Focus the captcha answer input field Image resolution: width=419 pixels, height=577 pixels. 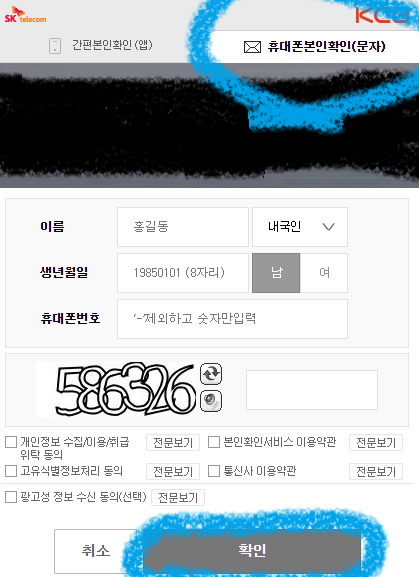312,390
